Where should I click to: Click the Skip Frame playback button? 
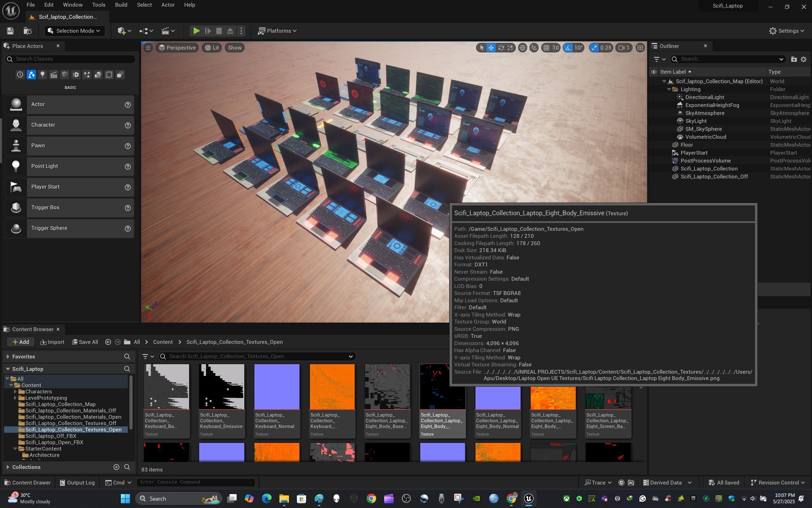[208, 31]
